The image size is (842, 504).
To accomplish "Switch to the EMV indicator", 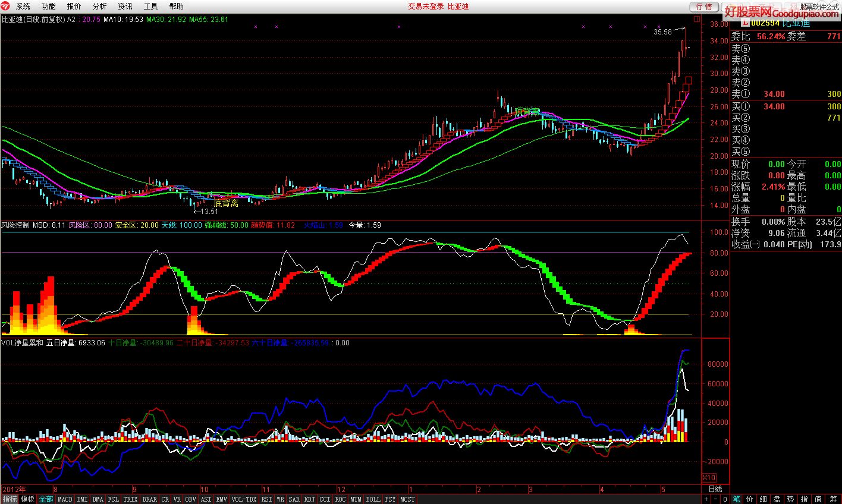I will pos(221,499).
